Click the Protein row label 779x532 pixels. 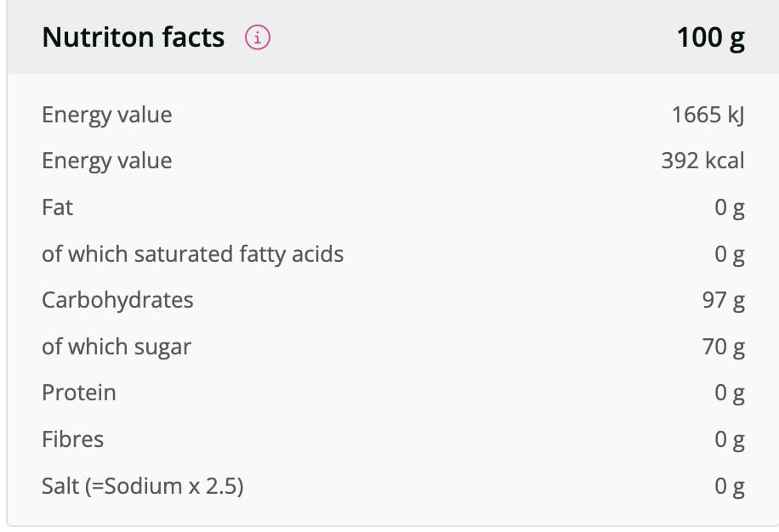[x=79, y=393]
